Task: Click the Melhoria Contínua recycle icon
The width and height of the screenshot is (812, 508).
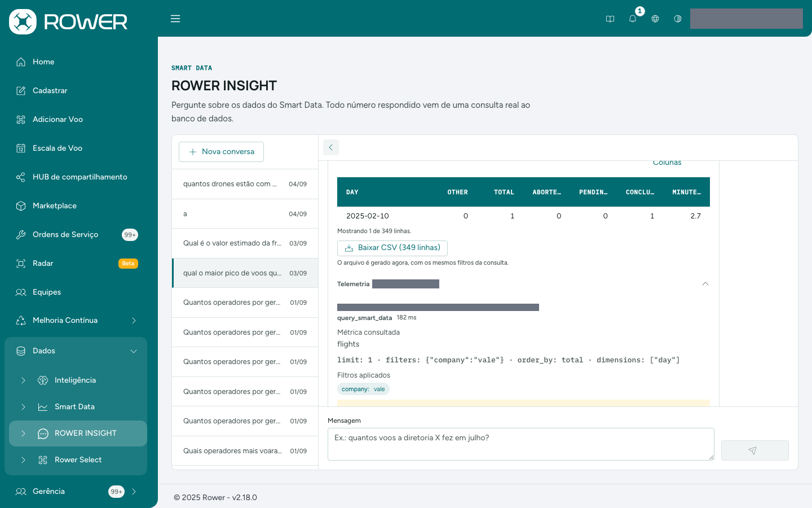Action: click(21, 320)
